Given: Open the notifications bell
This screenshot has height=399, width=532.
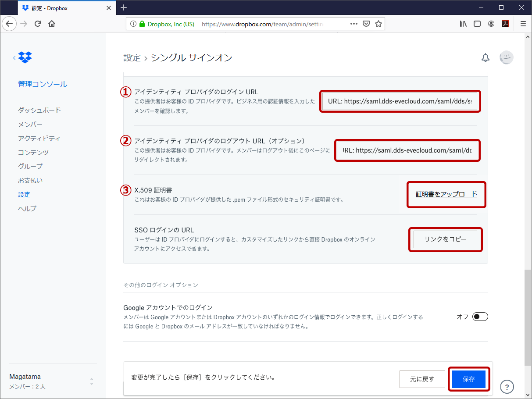Looking at the screenshot, I should click(485, 58).
